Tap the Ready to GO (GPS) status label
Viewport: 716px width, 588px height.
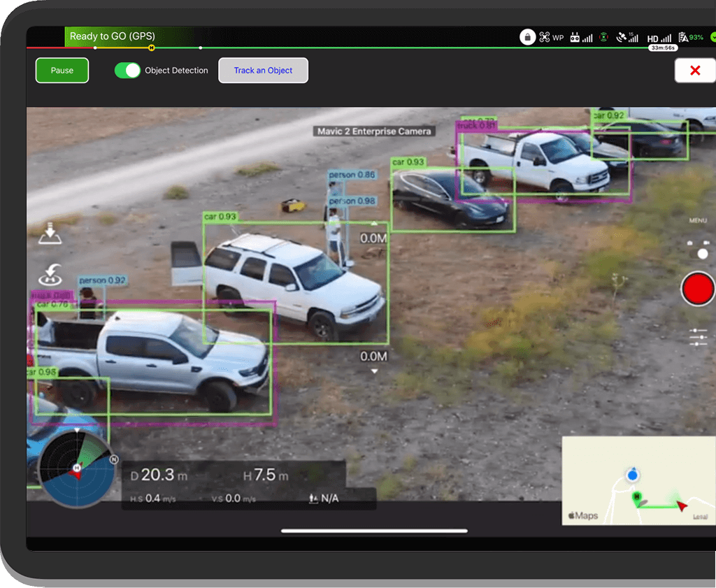pyautogui.click(x=113, y=36)
